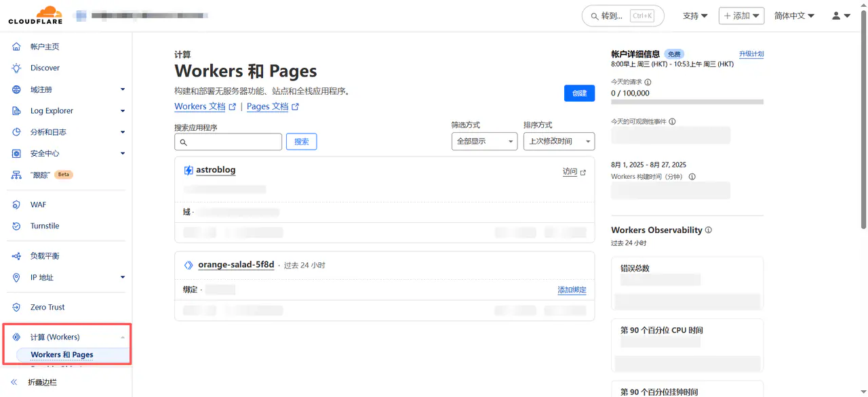
Task: Click the external link icon after Workers docs
Action: click(x=233, y=106)
